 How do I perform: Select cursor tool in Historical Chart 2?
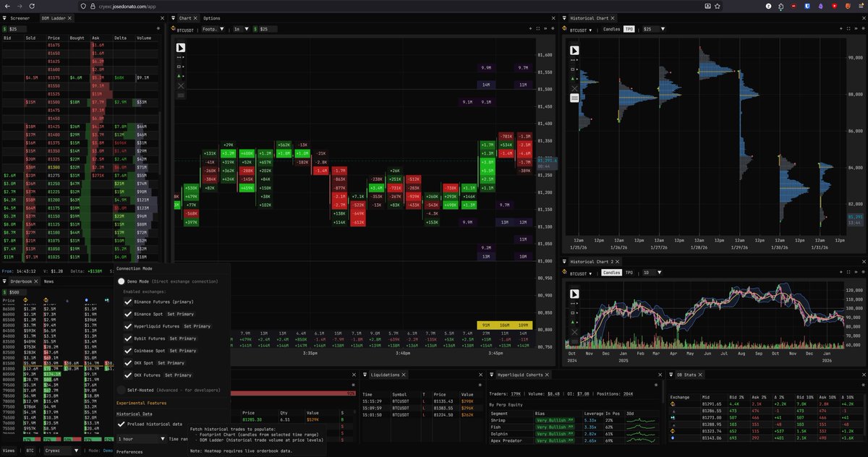(x=574, y=294)
